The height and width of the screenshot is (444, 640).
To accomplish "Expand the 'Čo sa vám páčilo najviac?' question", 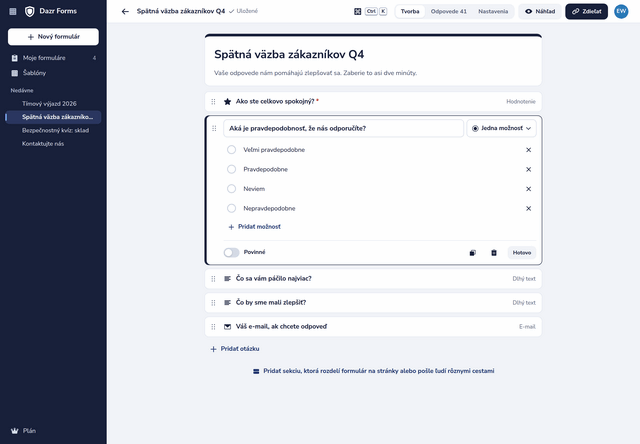I will point(373,279).
